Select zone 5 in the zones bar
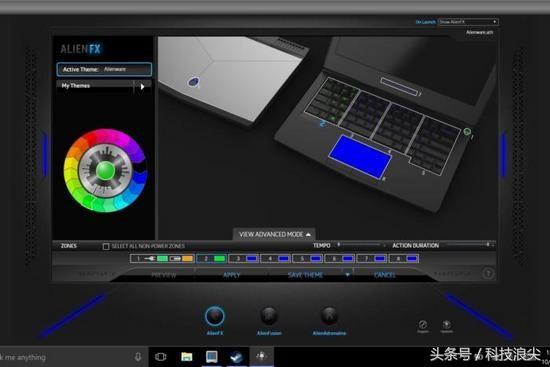 coord(308,259)
